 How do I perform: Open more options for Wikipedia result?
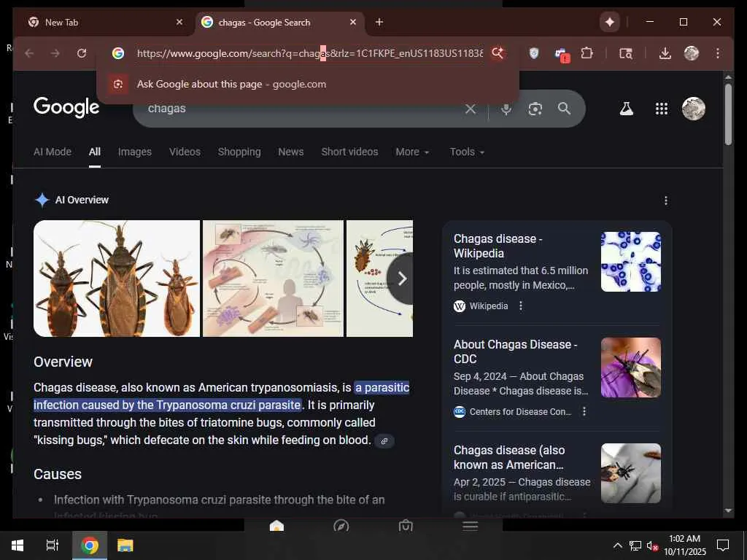[521, 306]
